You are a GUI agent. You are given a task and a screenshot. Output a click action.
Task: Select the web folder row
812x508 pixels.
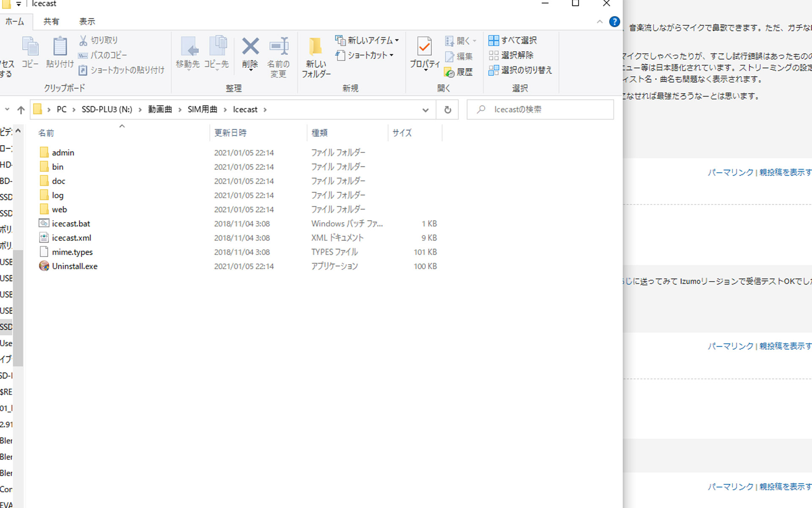(239, 209)
